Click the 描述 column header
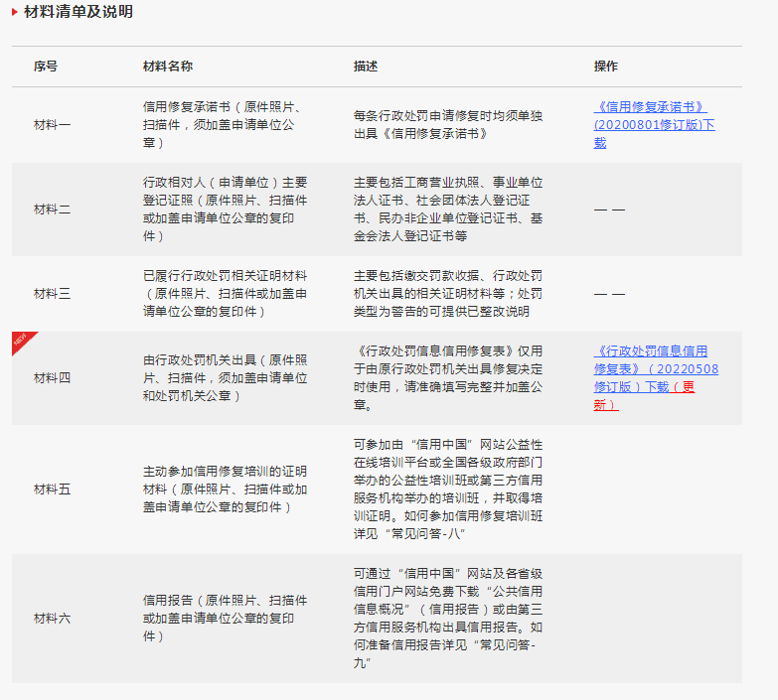The image size is (778, 700). tap(366, 67)
